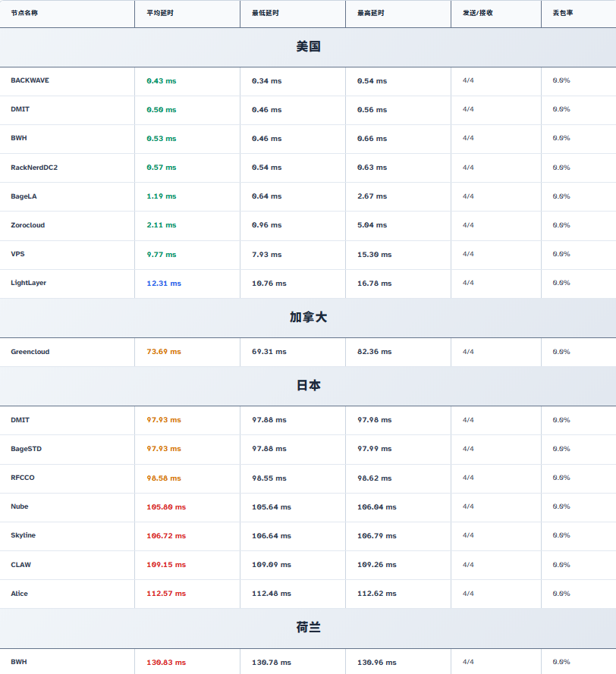
Task: Select Alice's 112.57 ms average latency
Action: 166,594
